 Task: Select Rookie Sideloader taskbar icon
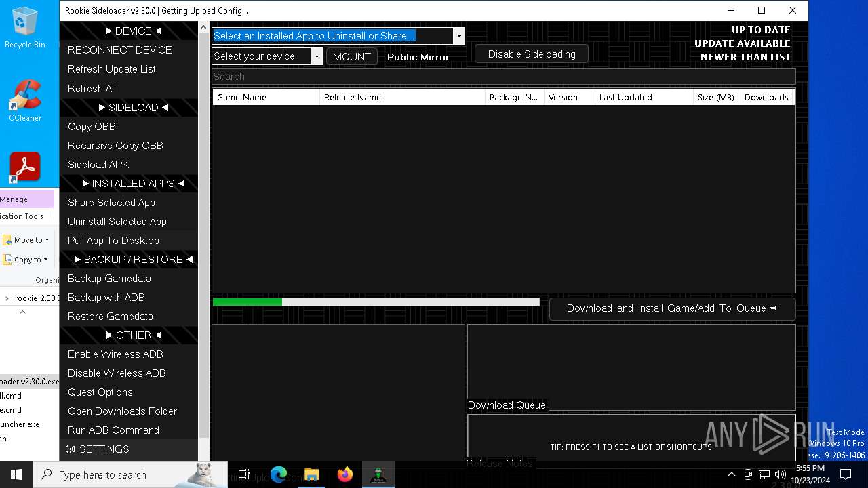[x=378, y=474]
